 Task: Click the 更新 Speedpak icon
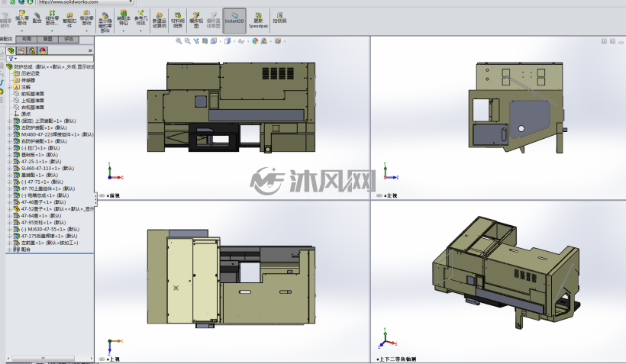(x=258, y=20)
